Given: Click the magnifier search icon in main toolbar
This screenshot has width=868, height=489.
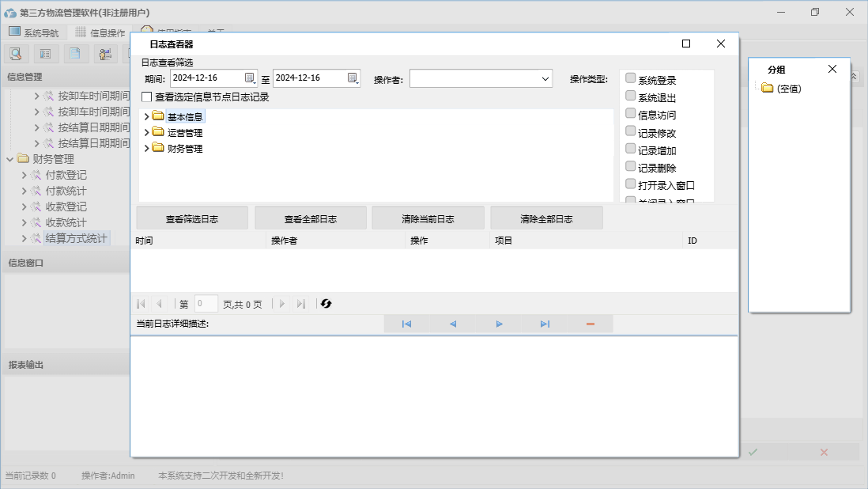Looking at the screenshot, I should 16,54.
